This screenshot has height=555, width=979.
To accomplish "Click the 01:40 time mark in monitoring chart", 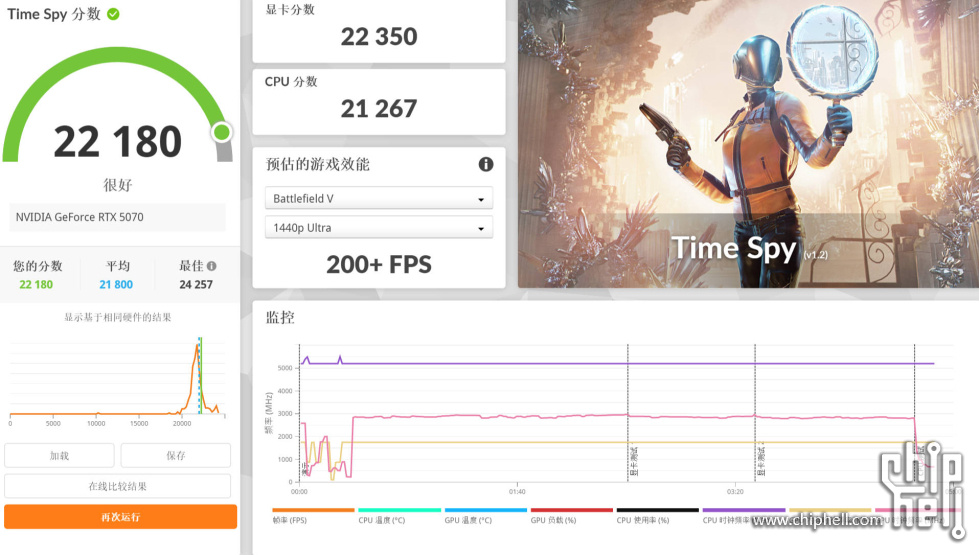I will pos(517,492).
